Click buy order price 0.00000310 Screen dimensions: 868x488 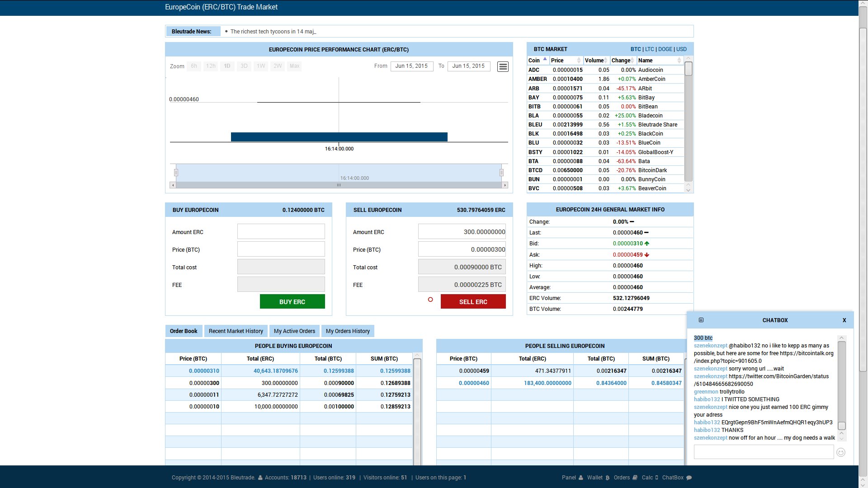pyautogui.click(x=204, y=371)
